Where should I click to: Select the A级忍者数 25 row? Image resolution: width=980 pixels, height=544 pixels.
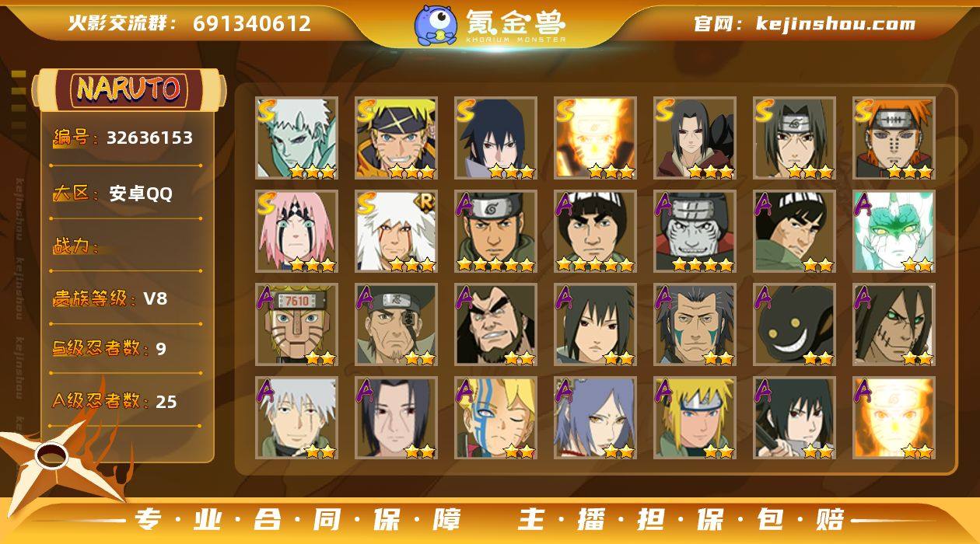tap(114, 401)
